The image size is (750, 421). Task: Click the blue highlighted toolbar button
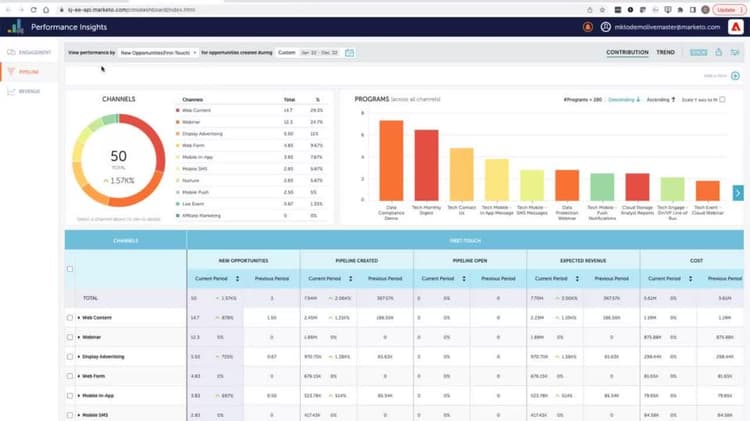pyautogui.click(x=698, y=52)
